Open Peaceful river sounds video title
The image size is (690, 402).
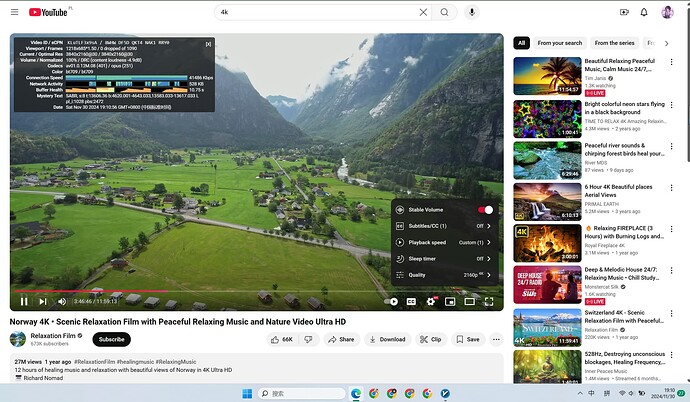(624, 150)
